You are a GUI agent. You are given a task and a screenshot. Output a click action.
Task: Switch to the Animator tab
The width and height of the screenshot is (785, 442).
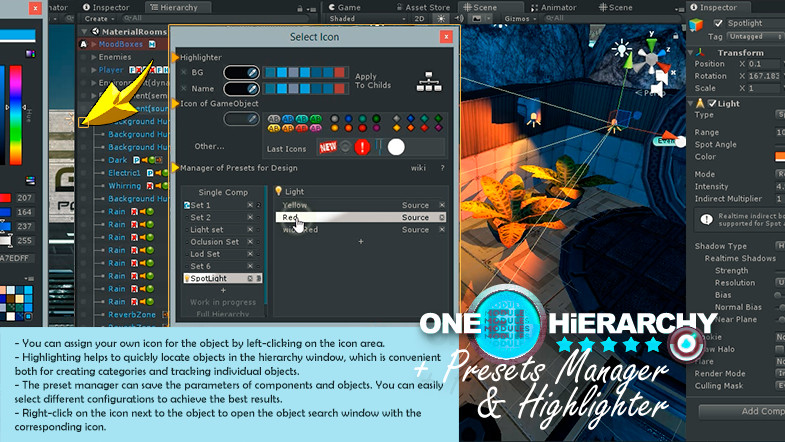tap(553, 8)
